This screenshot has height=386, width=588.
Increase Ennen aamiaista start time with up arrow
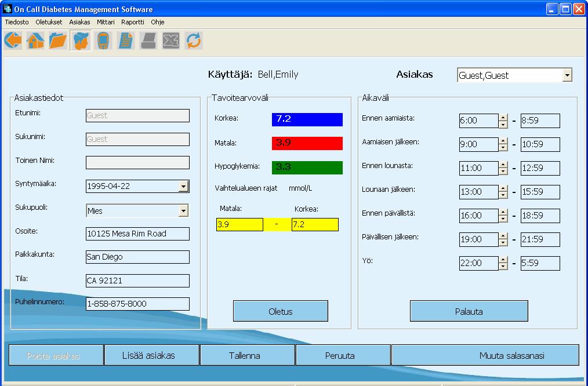point(503,118)
